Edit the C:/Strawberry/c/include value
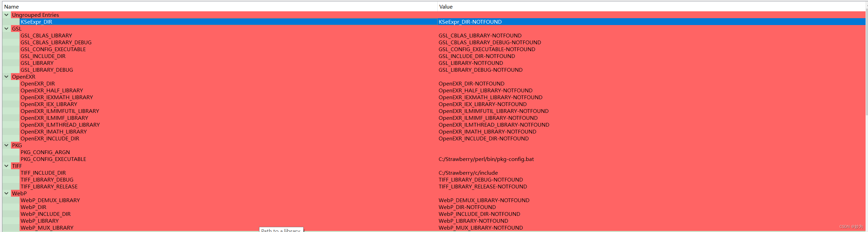Screen dimensions: 868x232 tap(468, 173)
